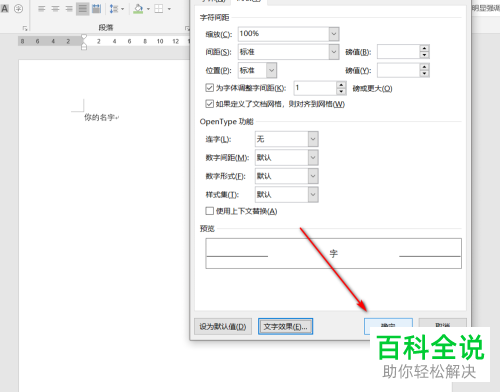
Task: Click the left indent marker on ruler
Action: (x=84, y=47)
